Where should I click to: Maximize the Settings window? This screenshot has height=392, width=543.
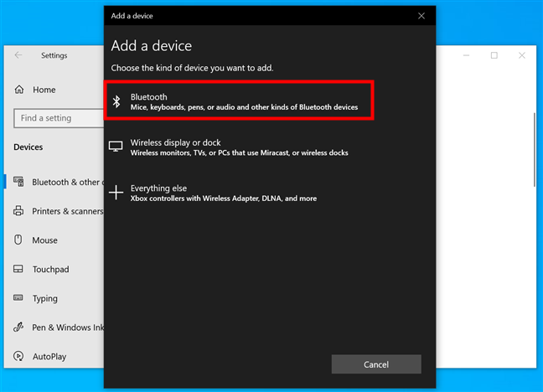point(494,55)
